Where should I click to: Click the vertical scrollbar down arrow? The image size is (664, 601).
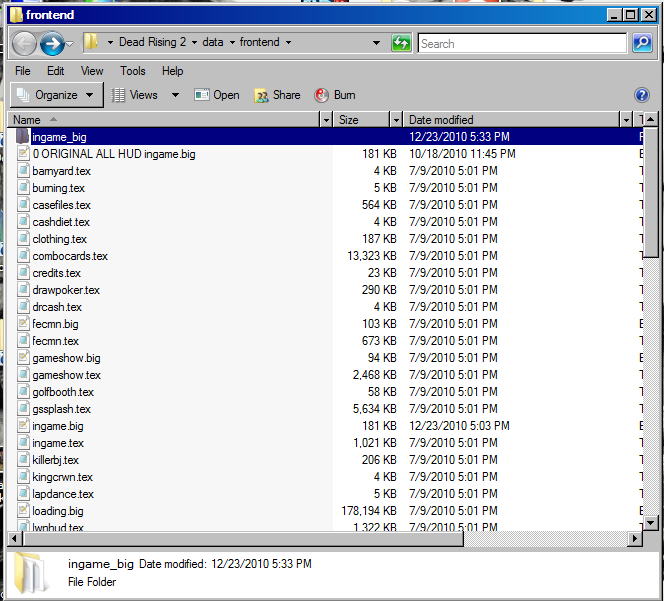[x=650, y=522]
